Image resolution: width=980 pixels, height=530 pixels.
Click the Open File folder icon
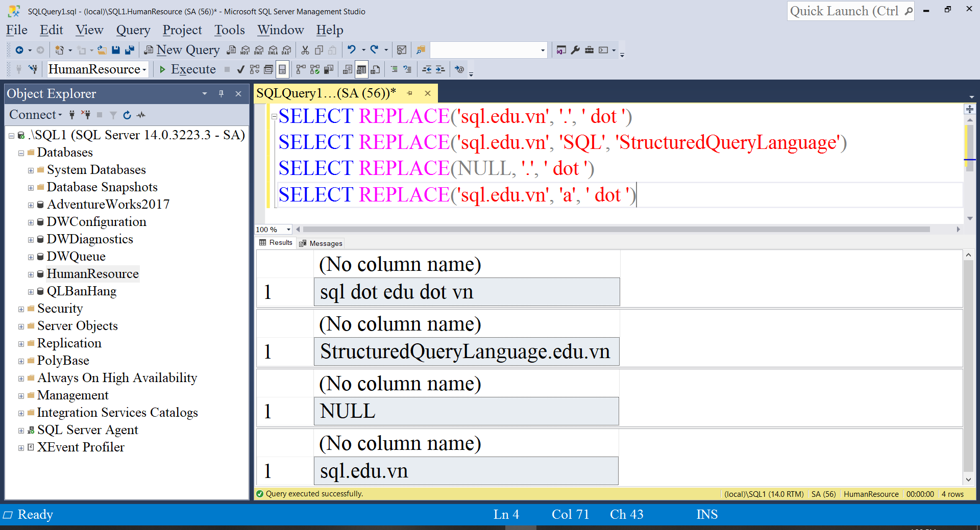(102, 50)
